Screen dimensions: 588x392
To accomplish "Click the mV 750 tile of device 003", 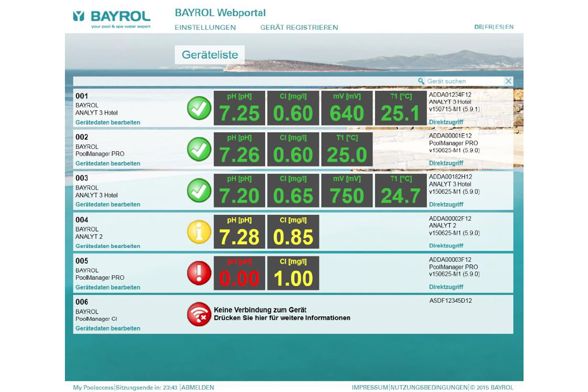I will tap(347, 190).
